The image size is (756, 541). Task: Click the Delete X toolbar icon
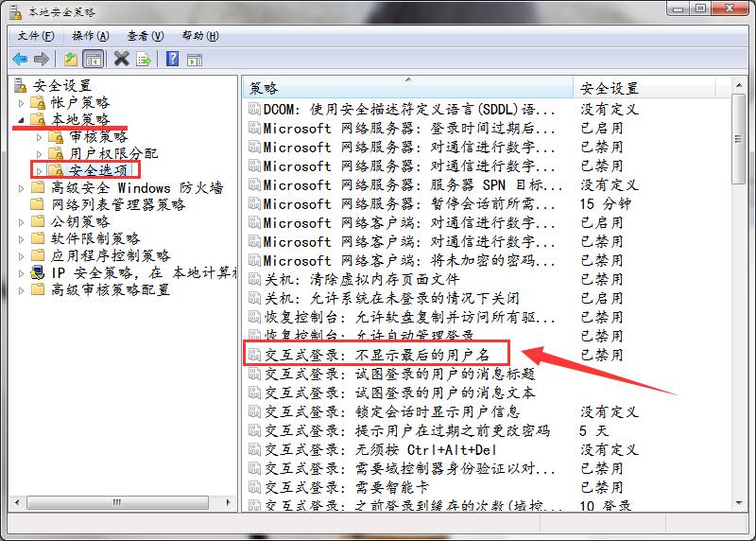[121, 59]
